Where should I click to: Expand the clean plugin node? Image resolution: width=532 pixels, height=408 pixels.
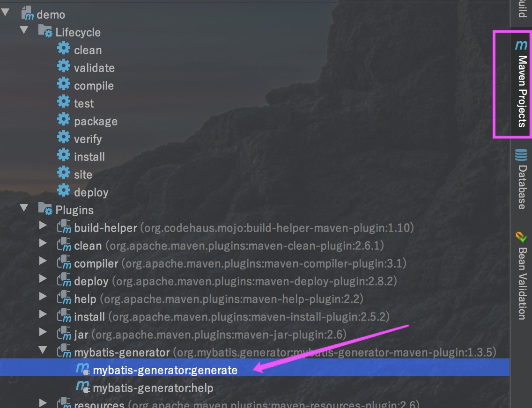(x=43, y=243)
